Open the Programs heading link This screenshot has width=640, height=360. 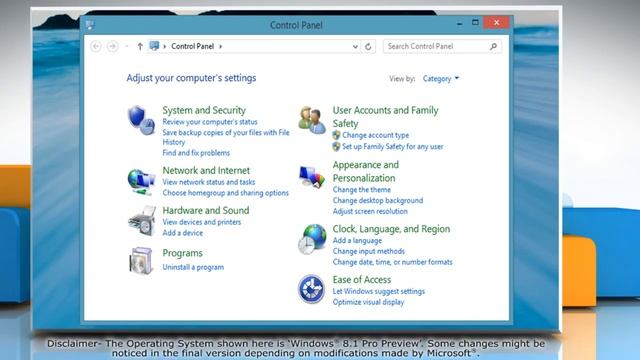[182, 253]
